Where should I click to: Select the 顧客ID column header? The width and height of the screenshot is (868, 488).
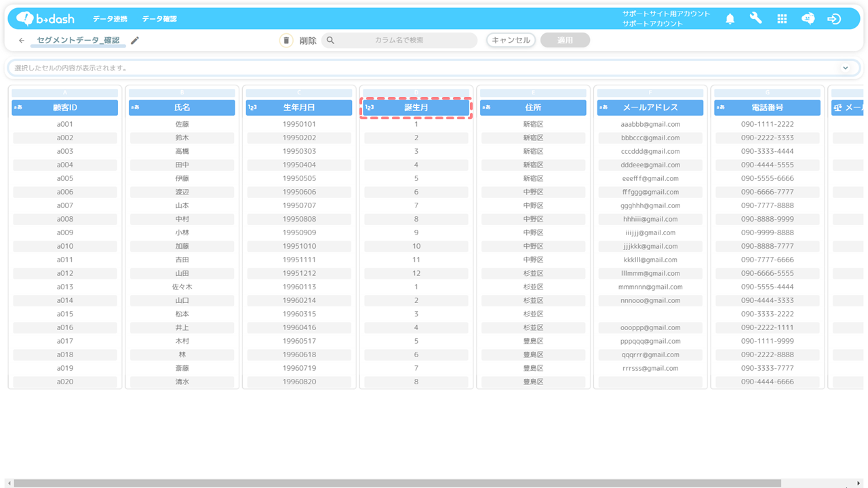click(x=65, y=107)
